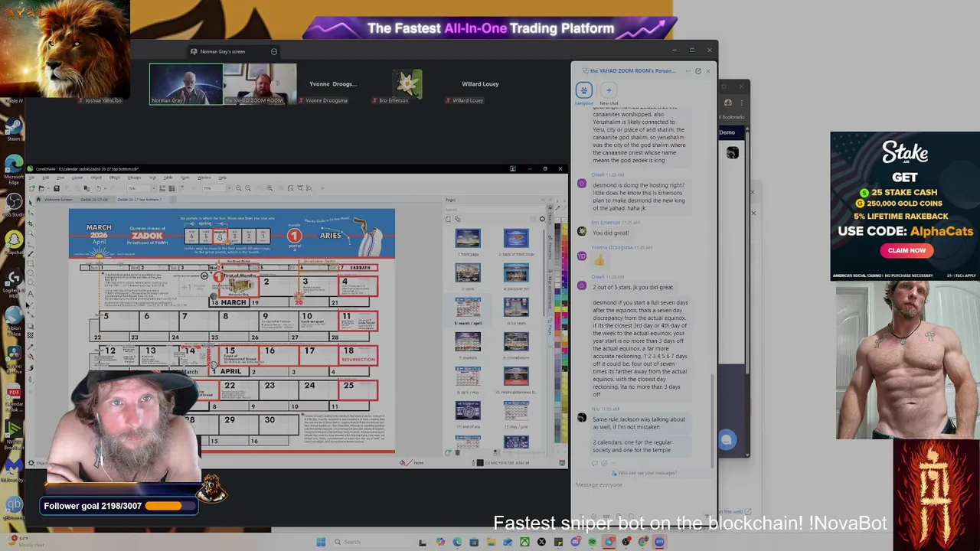This screenshot has height=551, width=980.
Task: Open Spotify from taskbar
Action: pos(592,543)
